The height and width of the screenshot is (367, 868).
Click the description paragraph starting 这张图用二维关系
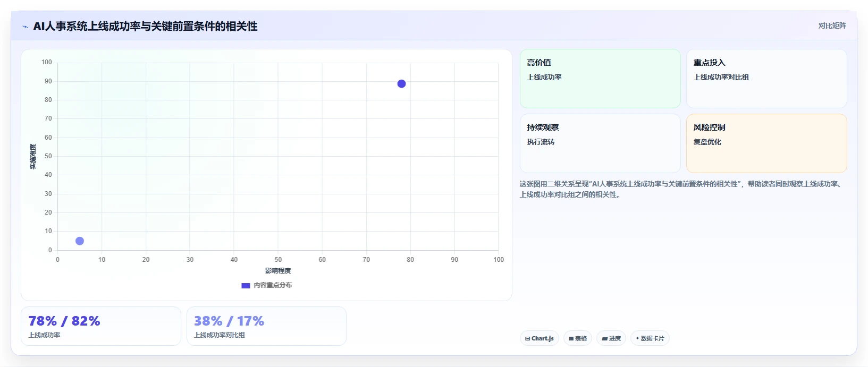click(x=681, y=189)
